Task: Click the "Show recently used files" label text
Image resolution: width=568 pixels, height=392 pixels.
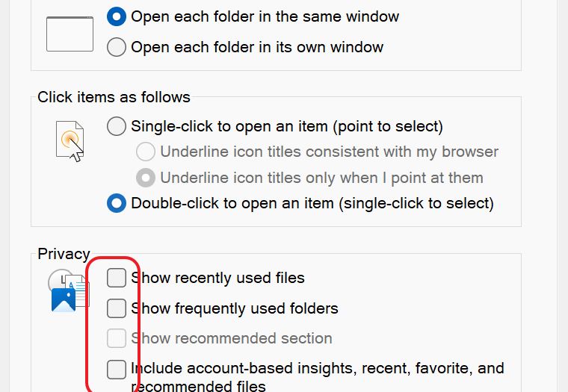Action: point(218,278)
